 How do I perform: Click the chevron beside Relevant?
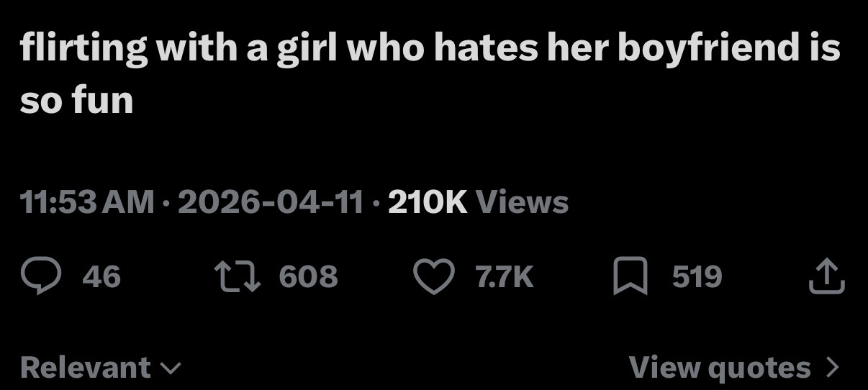click(170, 368)
